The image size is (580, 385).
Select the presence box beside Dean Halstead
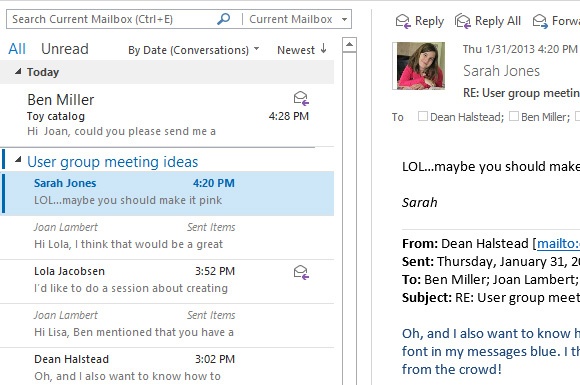click(x=422, y=116)
